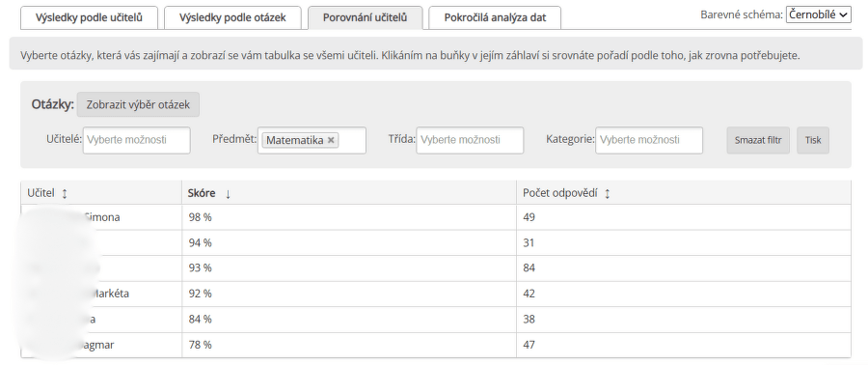Open the Třída options selector
868x365 pixels.
click(470, 140)
